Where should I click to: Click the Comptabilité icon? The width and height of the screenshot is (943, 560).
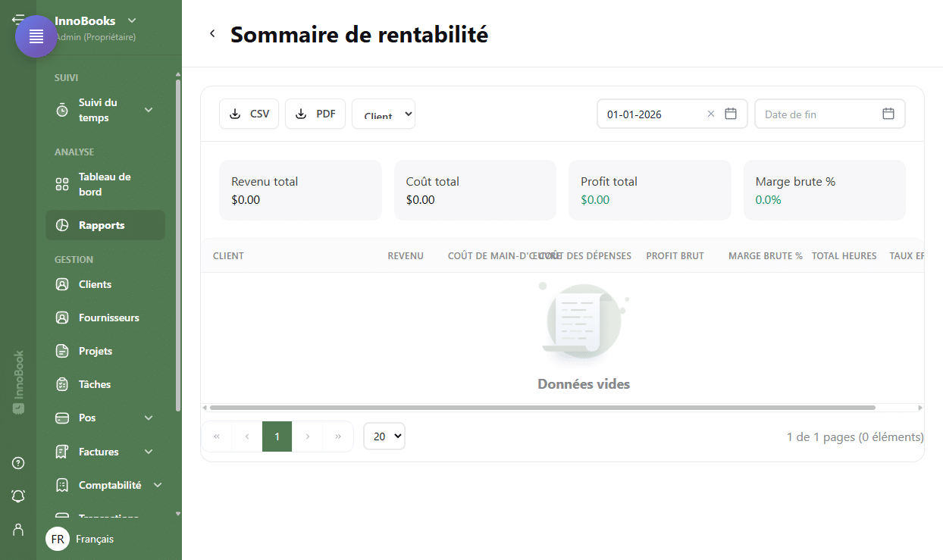tap(62, 485)
